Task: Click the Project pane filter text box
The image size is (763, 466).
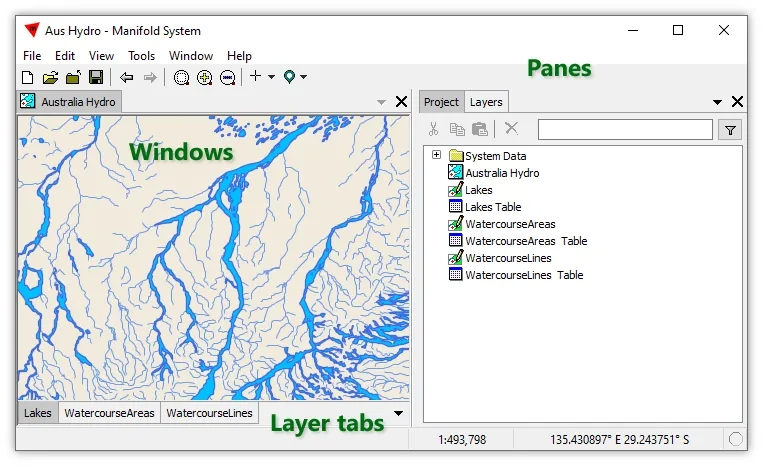Action: [625, 130]
